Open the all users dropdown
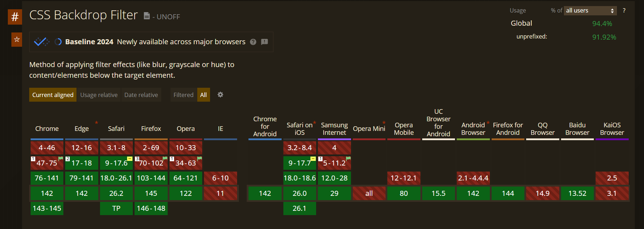 tap(590, 10)
